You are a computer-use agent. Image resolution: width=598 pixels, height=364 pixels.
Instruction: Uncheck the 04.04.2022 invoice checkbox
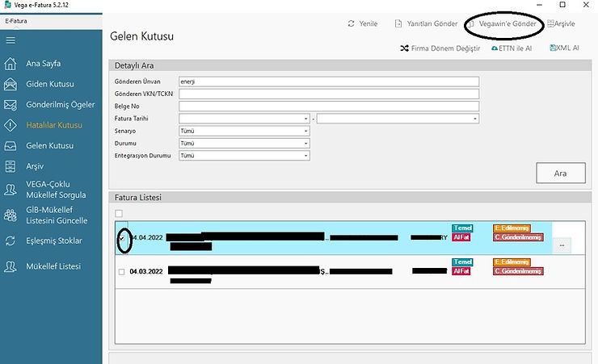121,239
